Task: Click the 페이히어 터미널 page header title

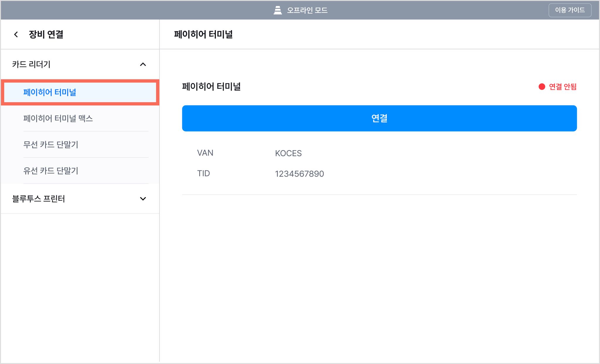Action: tap(203, 35)
